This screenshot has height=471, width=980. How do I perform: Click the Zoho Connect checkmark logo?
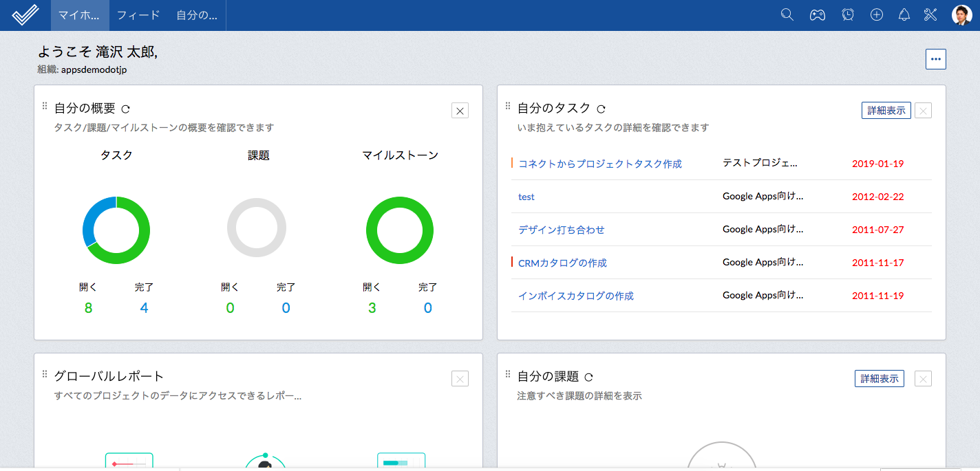[x=25, y=15]
